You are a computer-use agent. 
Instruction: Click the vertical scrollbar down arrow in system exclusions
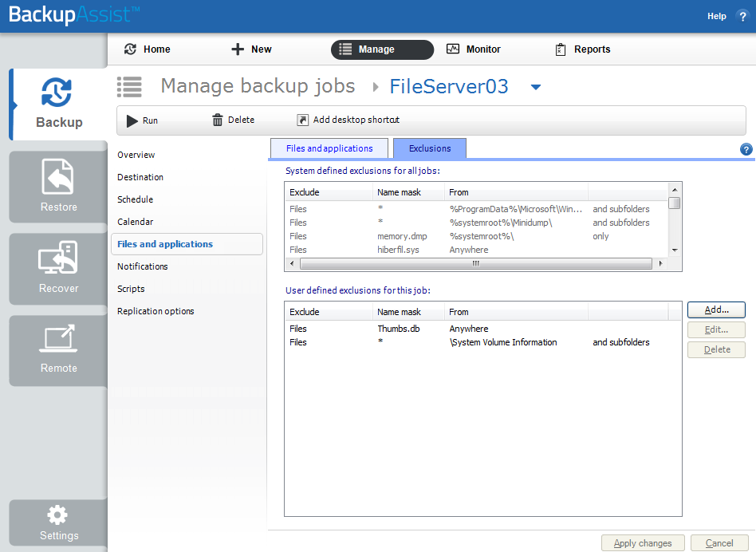click(x=675, y=250)
